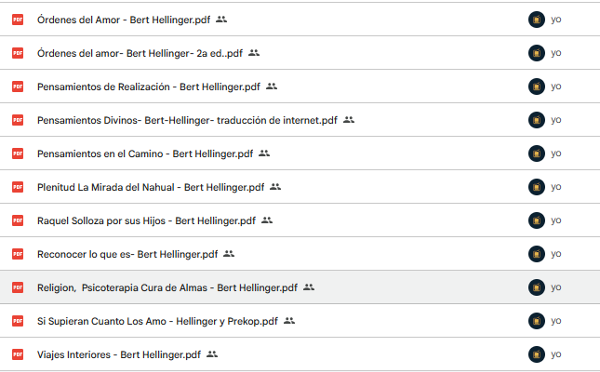The height and width of the screenshot is (372, 600).
Task: Select Viajes Interiores - Bert Hellinger.pdf
Action: tap(119, 354)
